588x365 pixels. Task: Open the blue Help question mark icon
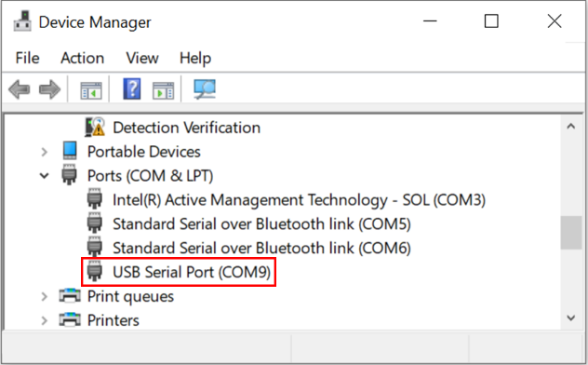tap(132, 88)
